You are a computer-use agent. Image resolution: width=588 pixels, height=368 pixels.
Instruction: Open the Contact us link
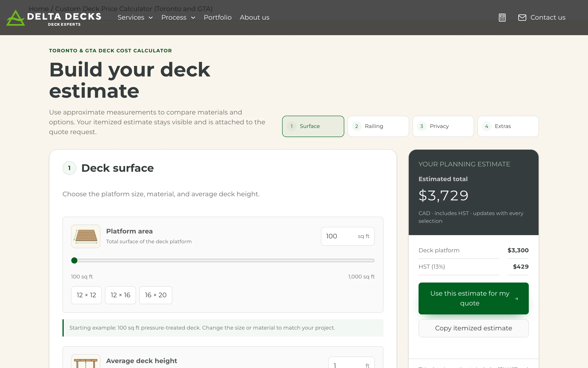tap(548, 18)
